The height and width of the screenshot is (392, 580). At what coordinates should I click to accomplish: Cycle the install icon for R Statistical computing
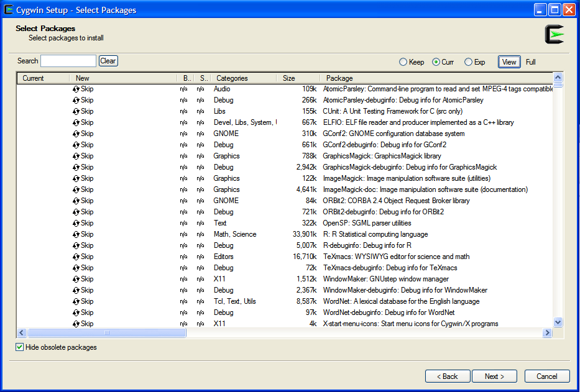click(x=76, y=234)
